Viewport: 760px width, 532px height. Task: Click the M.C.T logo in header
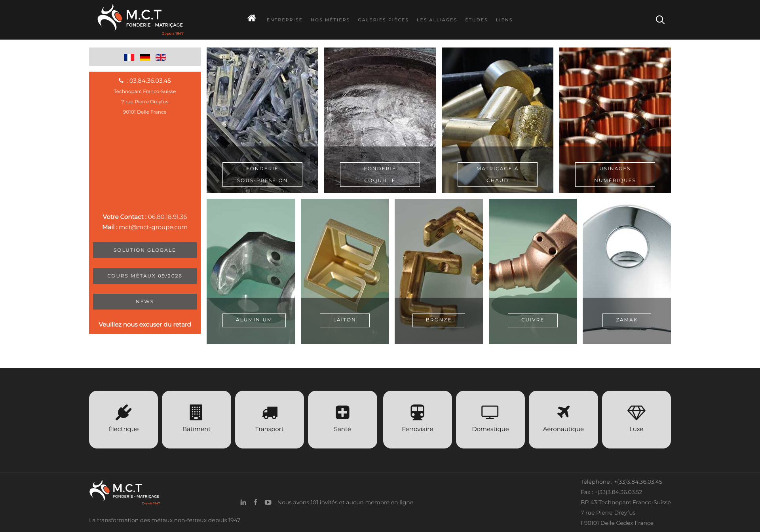coord(141,20)
